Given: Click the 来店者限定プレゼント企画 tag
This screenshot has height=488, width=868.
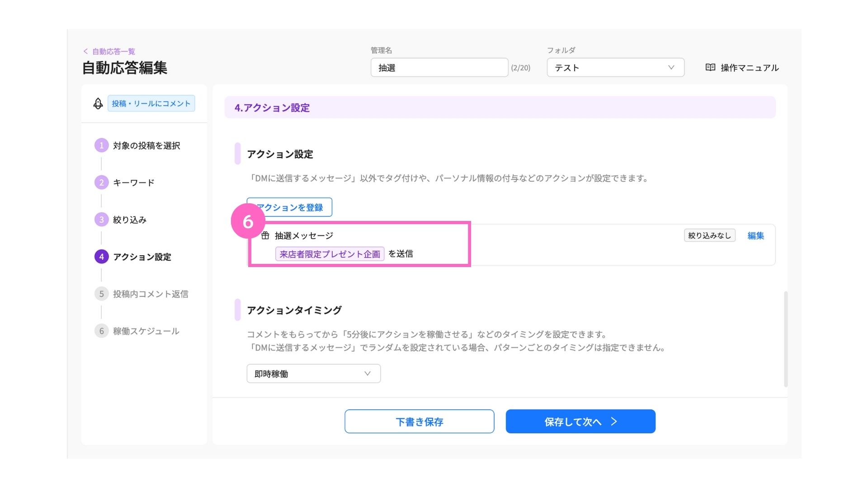Looking at the screenshot, I should (x=330, y=254).
